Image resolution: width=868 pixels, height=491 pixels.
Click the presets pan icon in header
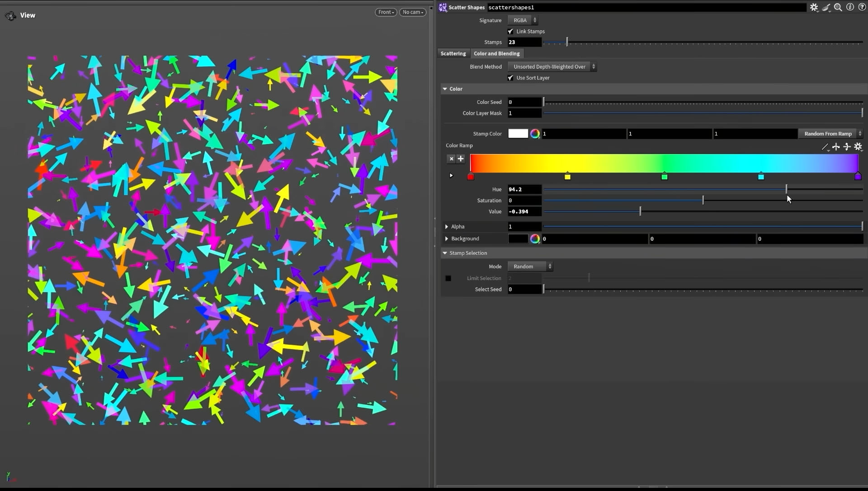pyautogui.click(x=826, y=7)
